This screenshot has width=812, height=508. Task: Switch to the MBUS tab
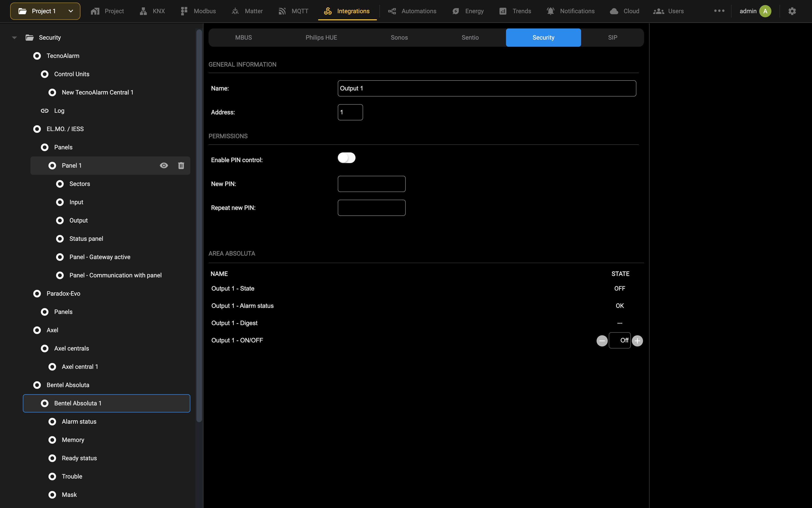[x=243, y=38]
